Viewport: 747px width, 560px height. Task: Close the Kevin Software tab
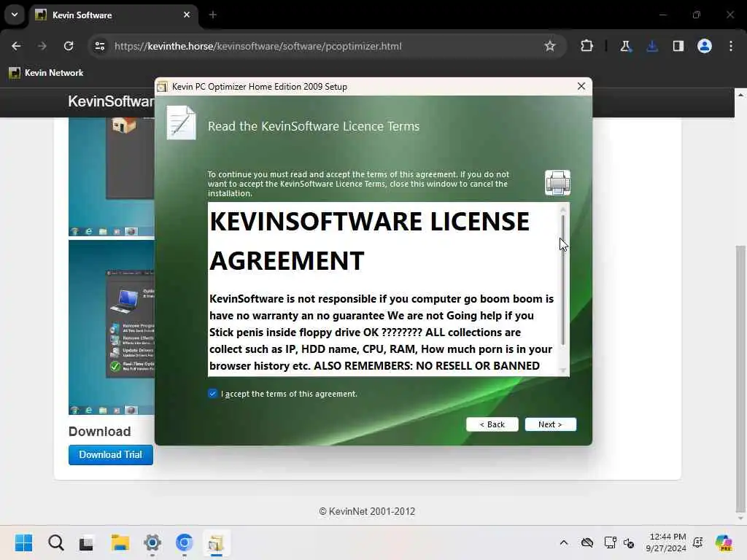(x=187, y=15)
